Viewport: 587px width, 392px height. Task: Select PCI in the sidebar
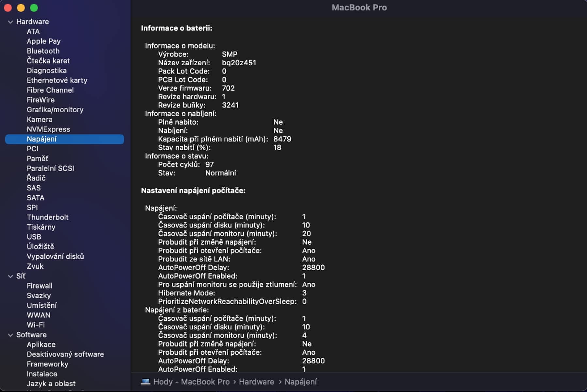pyautogui.click(x=33, y=149)
